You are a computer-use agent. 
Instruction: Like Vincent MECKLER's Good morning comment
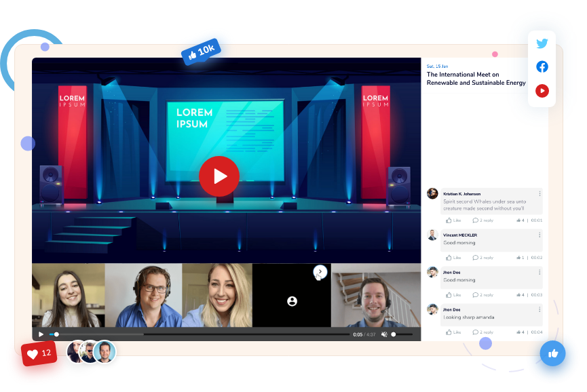pyautogui.click(x=453, y=258)
